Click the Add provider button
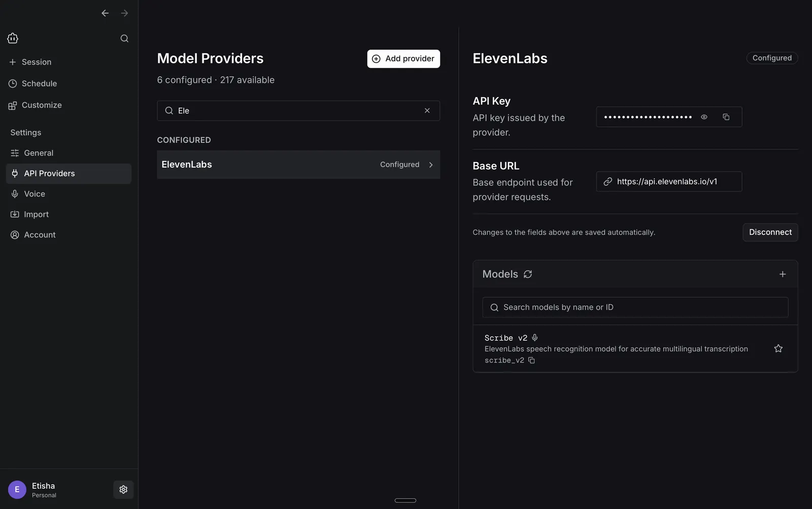Screen dimensions: 812x509 [403, 59]
